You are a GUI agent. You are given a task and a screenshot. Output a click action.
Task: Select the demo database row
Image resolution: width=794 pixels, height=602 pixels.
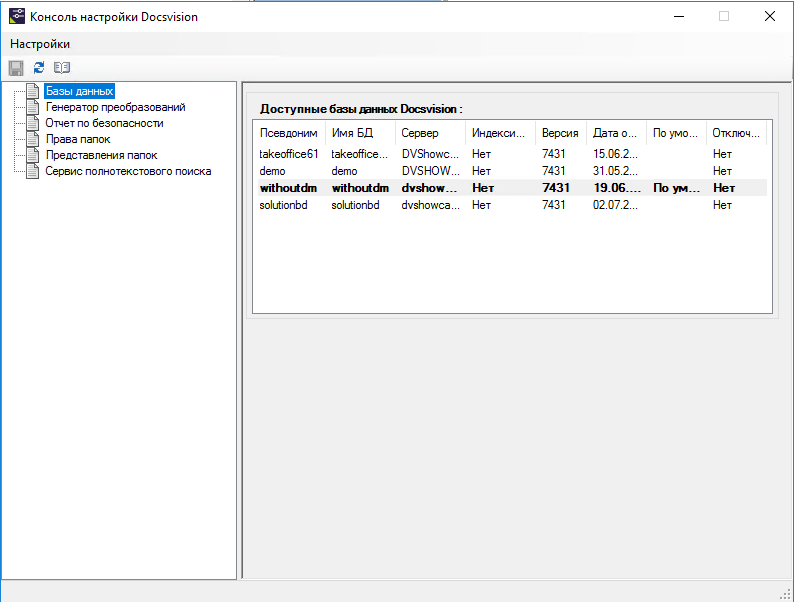click(512, 171)
